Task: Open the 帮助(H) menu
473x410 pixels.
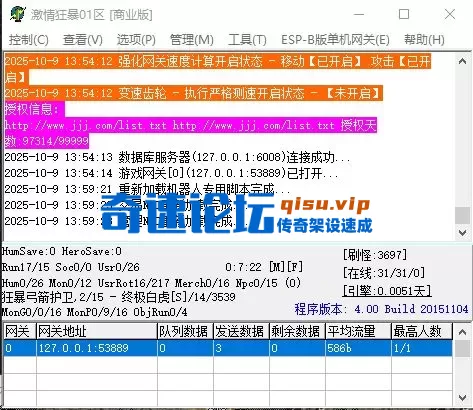Action: [424, 40]
